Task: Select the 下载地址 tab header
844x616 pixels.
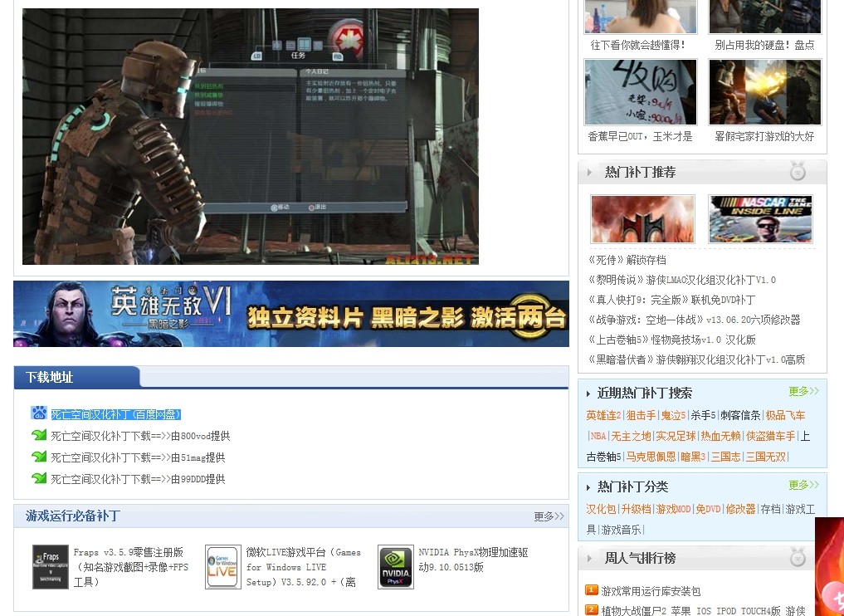Action: [76, 377]
